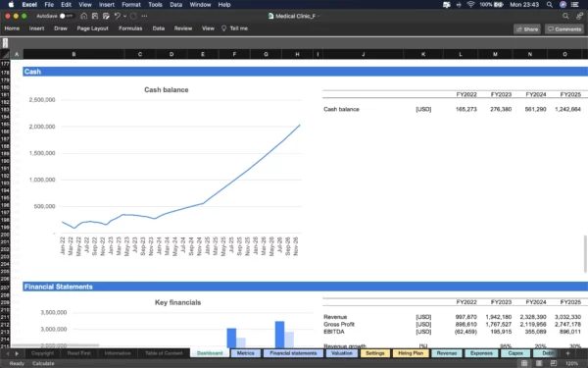Viewport: 588px width, 368px height.
Task: Select column J header
Action: coord(363,54)
